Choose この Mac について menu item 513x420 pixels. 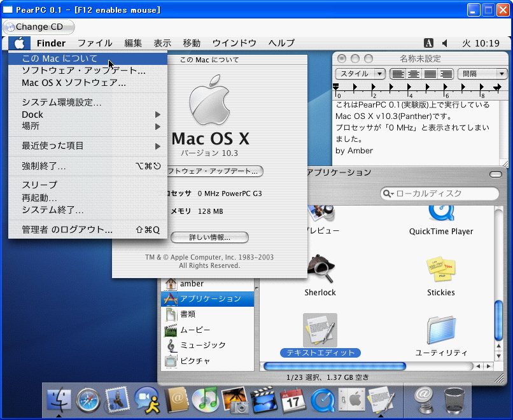click(x=88, y=59)
